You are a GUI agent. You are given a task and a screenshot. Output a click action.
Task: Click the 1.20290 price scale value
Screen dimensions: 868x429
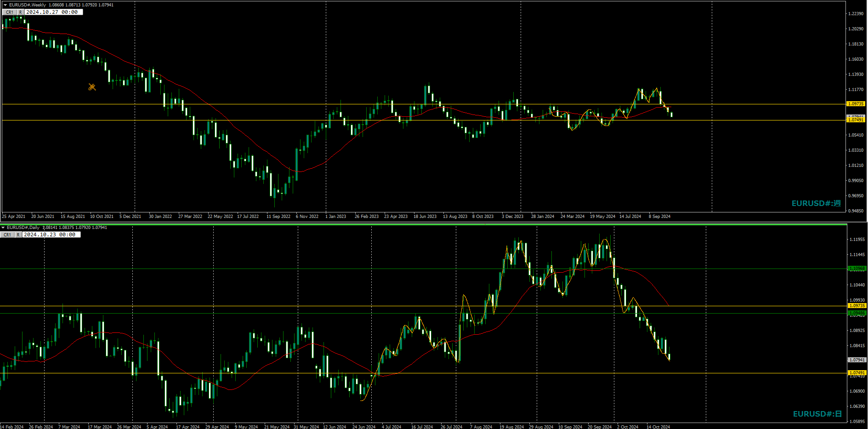click(856, 29)
